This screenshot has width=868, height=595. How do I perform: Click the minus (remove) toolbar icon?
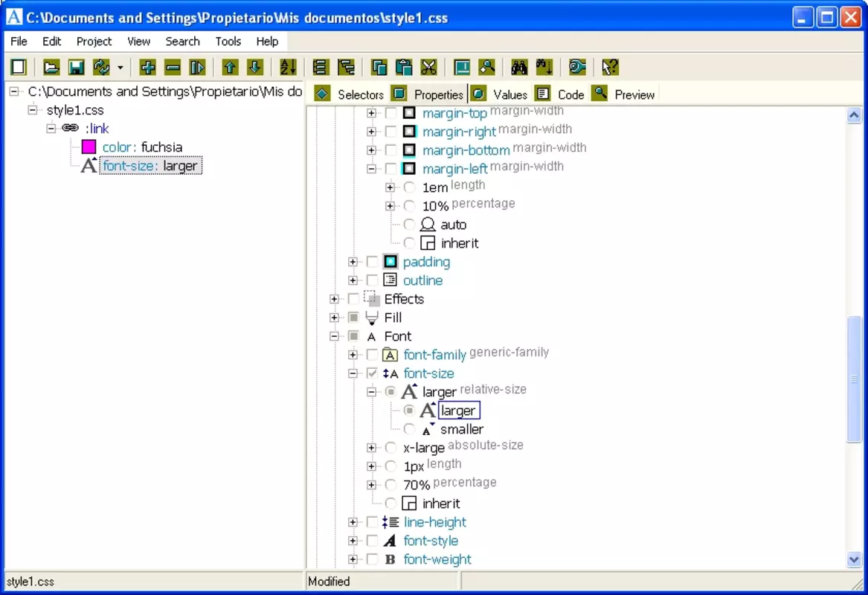(x=173, y=67)
